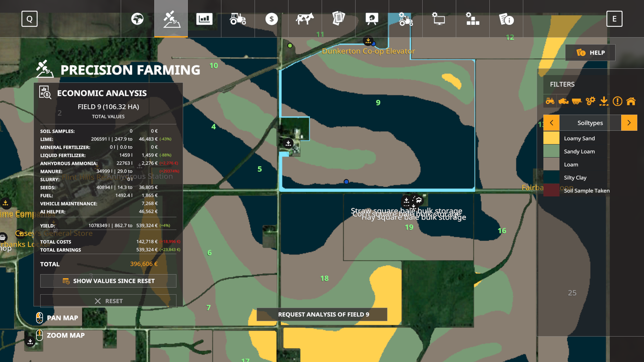644x362 pixels.
Task: Click the Soiltypes overlay selector label
Action: tap(590, 123)
